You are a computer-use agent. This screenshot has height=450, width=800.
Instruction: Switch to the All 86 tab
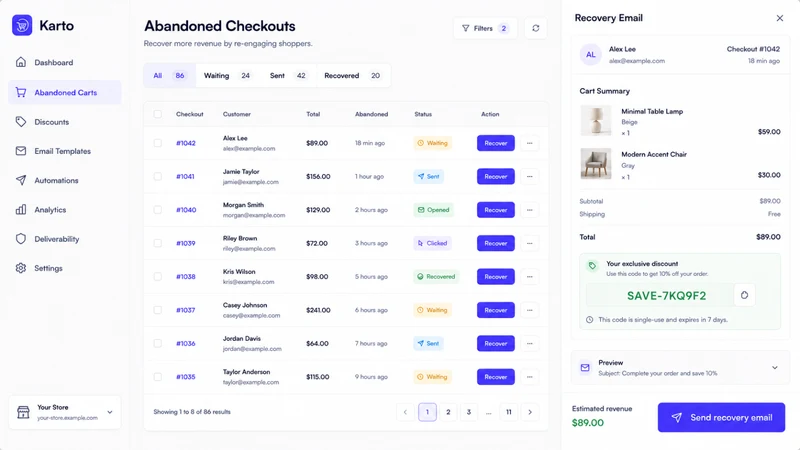(169, 76)
